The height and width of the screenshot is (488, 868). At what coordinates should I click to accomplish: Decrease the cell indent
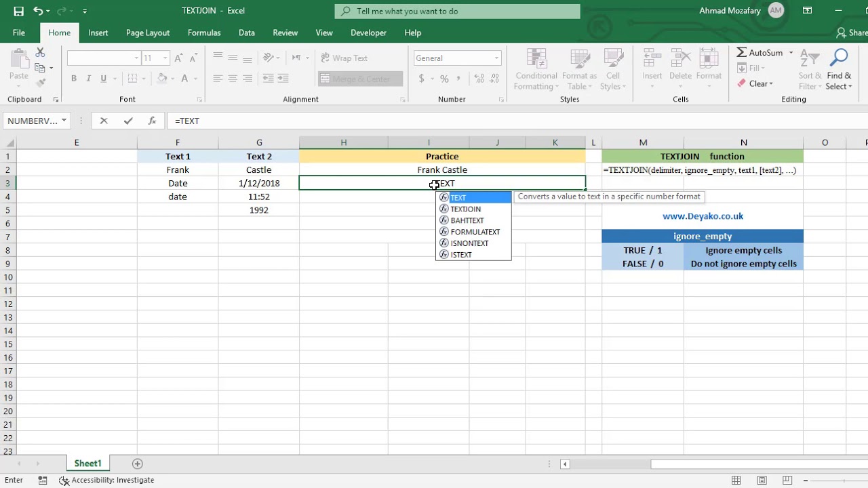pyautogui.click(x=269, y=79)
